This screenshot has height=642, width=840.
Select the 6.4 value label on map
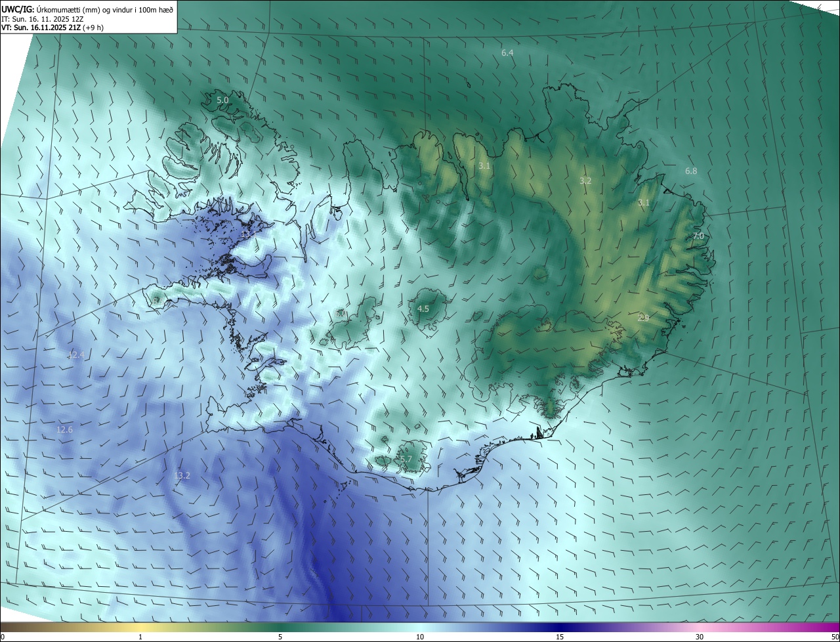click(x=507, y=53)
